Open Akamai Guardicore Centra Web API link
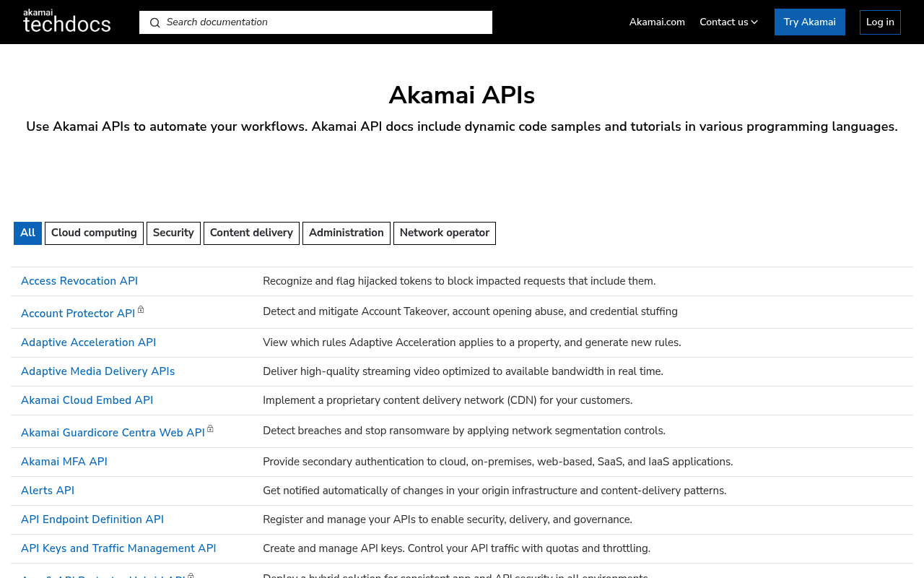 (113, 433)
